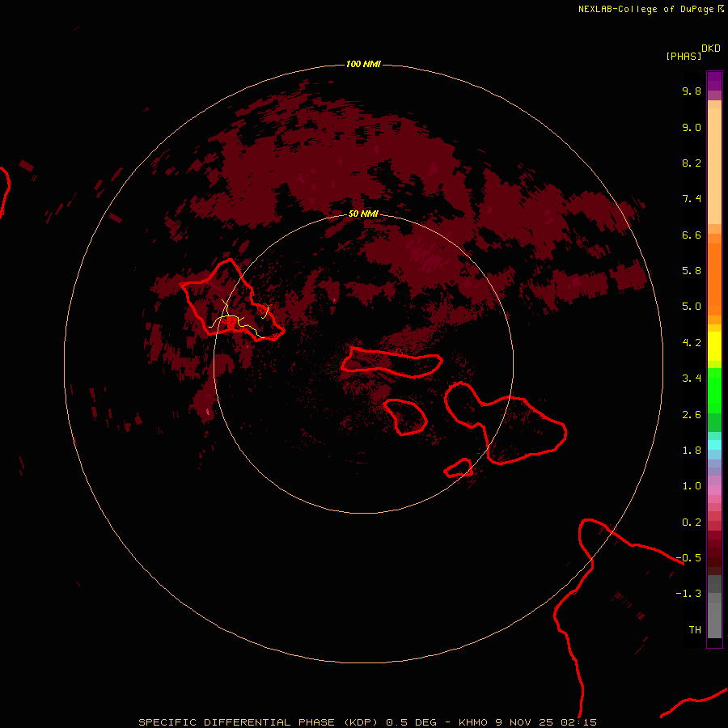The height and width of the screenshot is (728, 728).
Task: Click the NEXLAB-College of DuPage credit text
Action: click(650, 9)
